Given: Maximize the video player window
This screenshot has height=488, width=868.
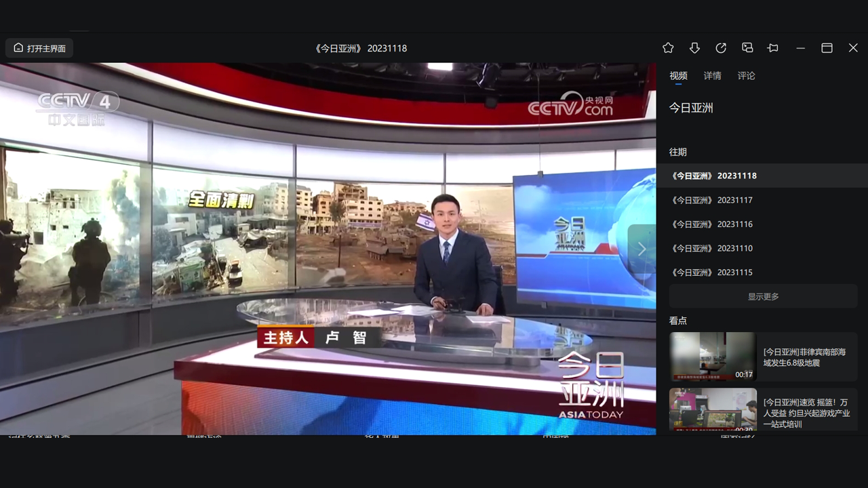Looking at the screenshot, I should 827,48.
